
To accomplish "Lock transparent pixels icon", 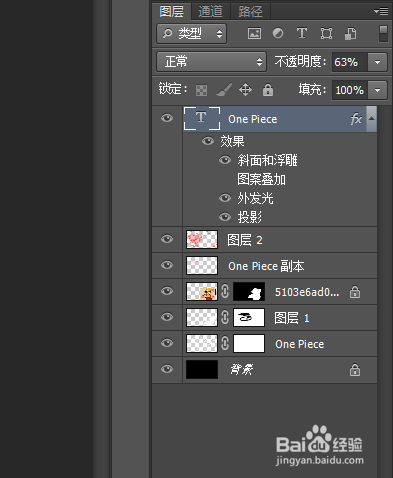I will coord(201,90).
